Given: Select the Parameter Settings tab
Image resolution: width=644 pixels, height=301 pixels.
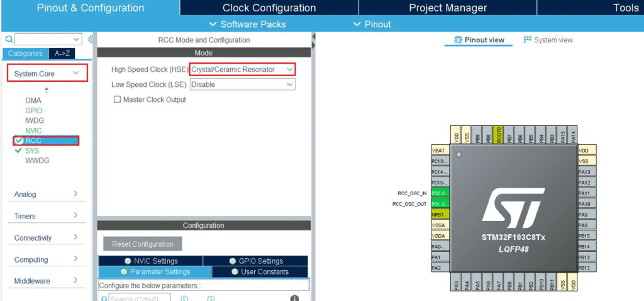Looking at the screenshot, I should [x=155, y=272].
